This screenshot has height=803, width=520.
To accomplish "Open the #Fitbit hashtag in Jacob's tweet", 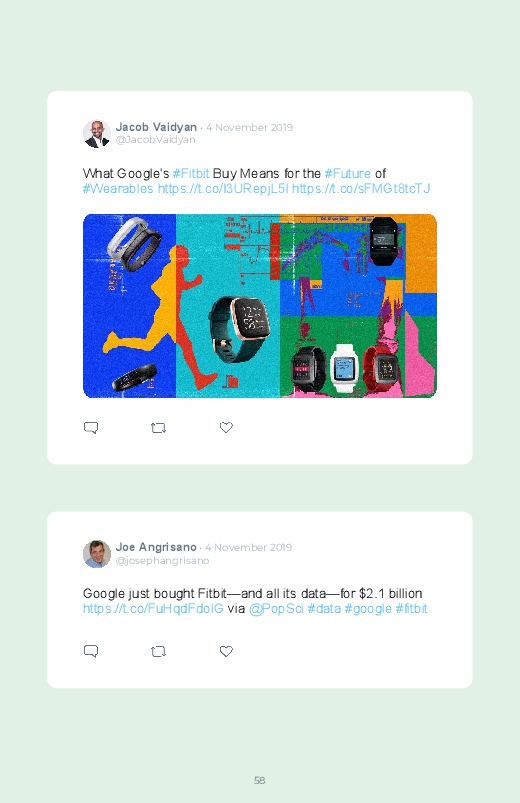I will pos(191,174).
